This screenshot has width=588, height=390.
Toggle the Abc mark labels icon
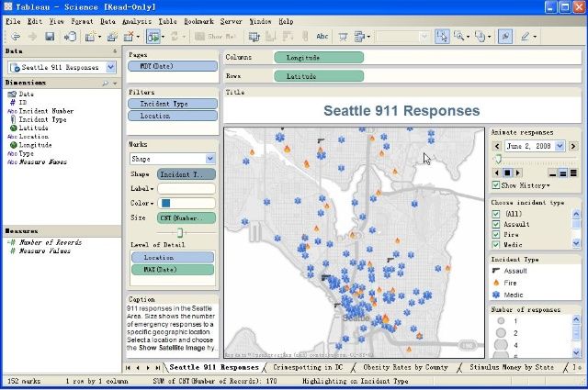[322, 37]
